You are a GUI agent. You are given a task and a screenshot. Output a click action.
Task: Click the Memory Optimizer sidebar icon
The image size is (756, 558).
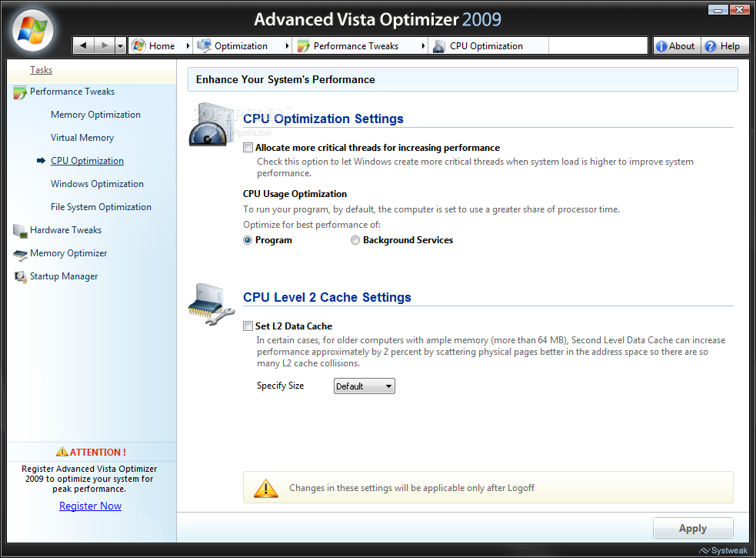pyautogui.click(x=20, y=255)
